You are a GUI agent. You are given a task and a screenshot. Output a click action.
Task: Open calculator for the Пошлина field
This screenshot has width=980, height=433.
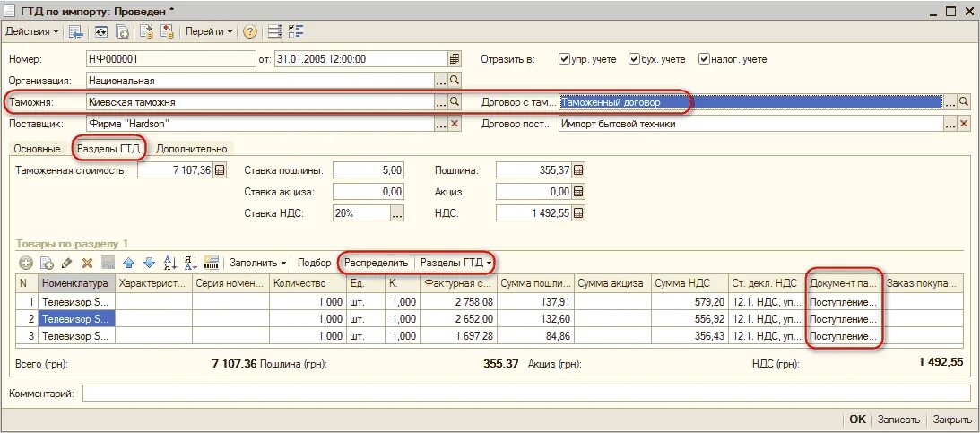[578, 170]
